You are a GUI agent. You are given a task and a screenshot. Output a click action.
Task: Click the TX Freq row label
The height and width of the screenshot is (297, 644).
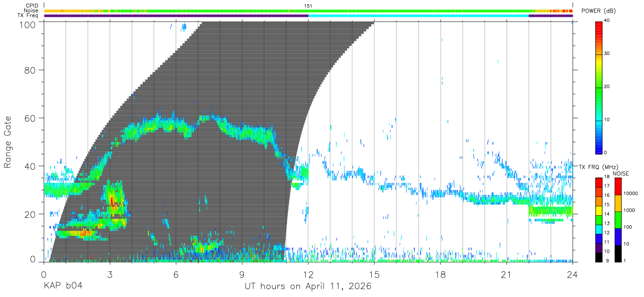[x=28, y=16]
